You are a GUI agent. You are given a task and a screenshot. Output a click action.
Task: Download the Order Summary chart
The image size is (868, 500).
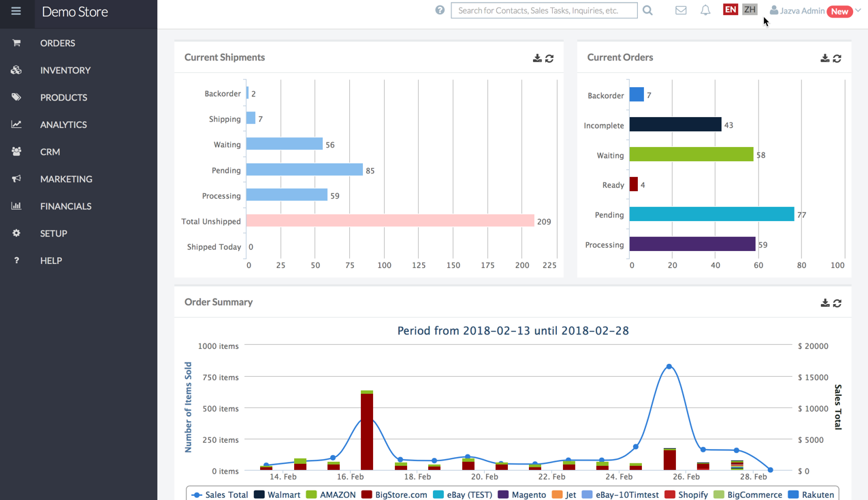(825, 303)
